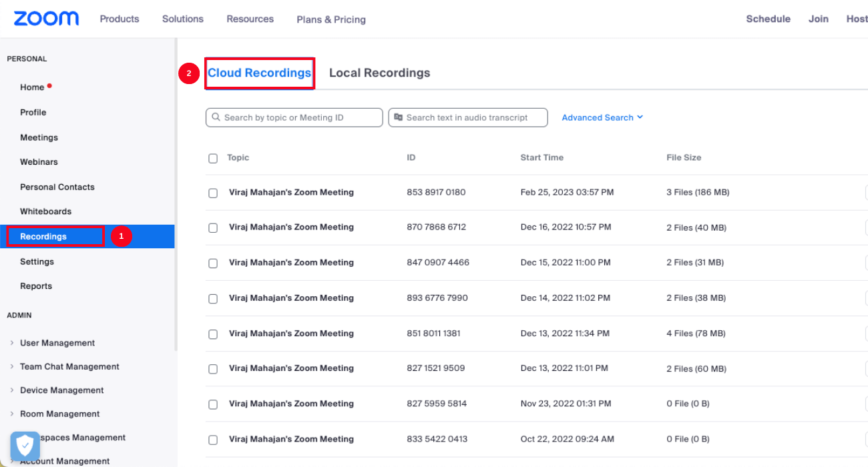Open the meeting started Dec 13 11:01 PM

click(x=291, y=368)
